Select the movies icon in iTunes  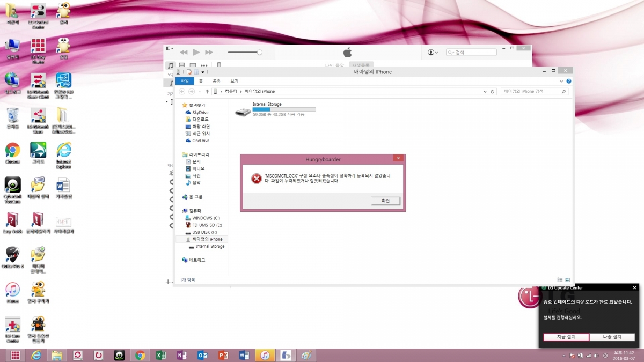(x=183, y=65)
